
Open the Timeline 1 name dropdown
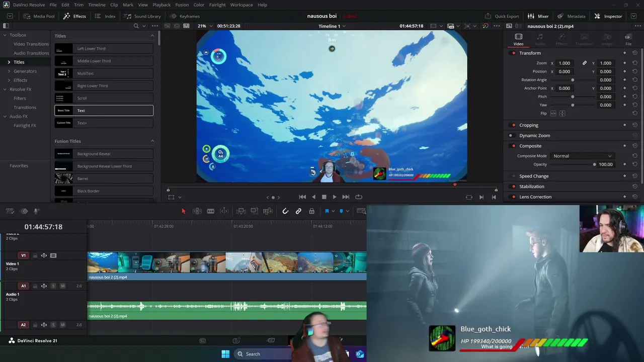(332, 26)
